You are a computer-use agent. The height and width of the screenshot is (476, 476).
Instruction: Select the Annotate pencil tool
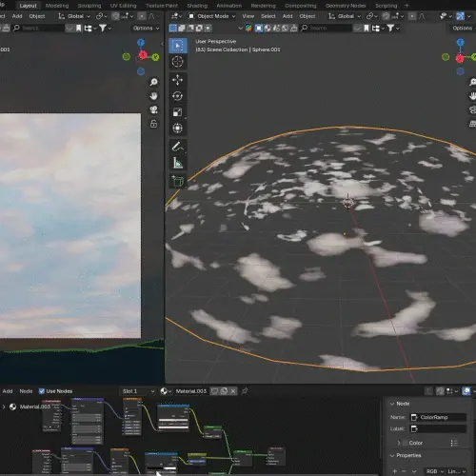[x=177, y=147]
